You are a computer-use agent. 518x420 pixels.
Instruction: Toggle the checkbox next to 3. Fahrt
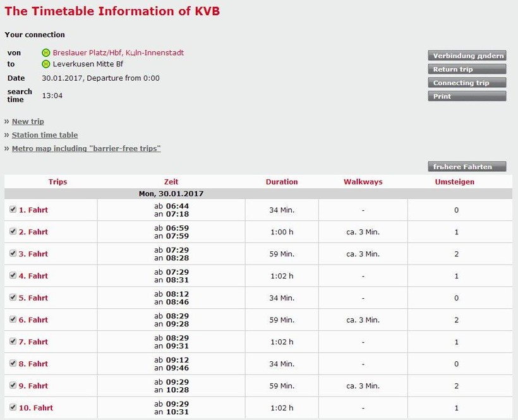pos(13,253)
